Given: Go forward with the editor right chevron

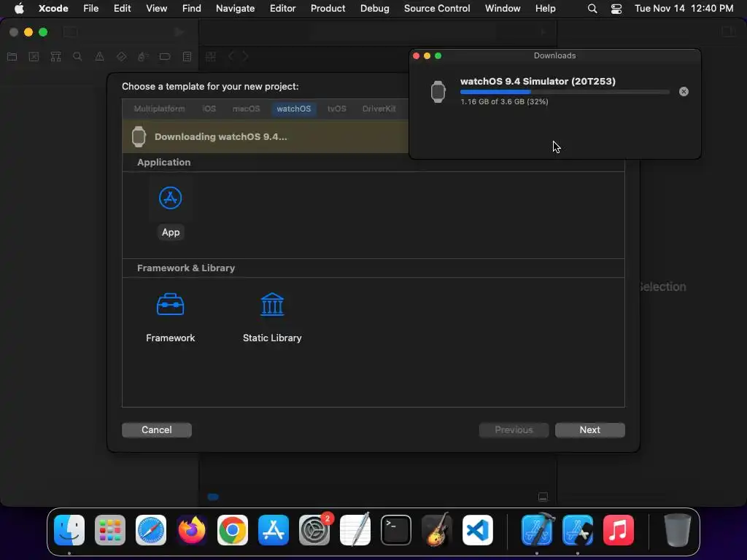Looking at the screenshot, I should (x=245, y=57).
